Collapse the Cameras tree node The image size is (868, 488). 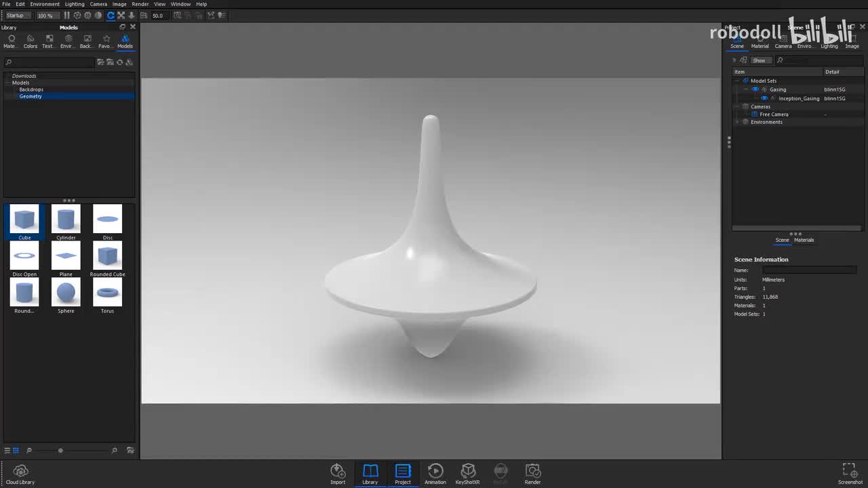tap(736, 106)
